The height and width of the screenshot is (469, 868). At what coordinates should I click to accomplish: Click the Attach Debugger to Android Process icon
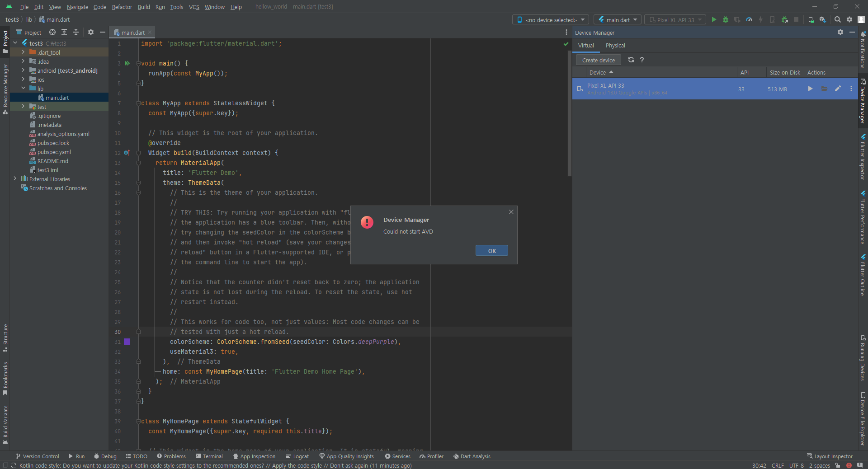(x=785, y=19)
